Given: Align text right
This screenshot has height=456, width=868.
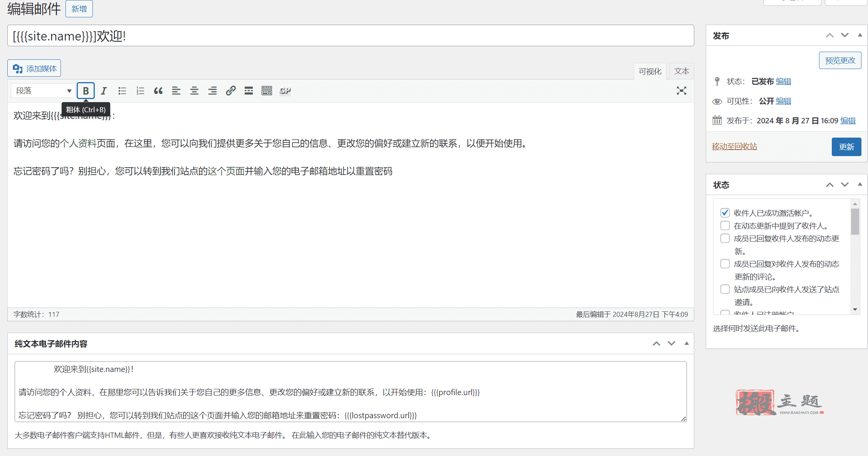Looking at the screenshot, I should pyautogui.click(x=212, y=91).
